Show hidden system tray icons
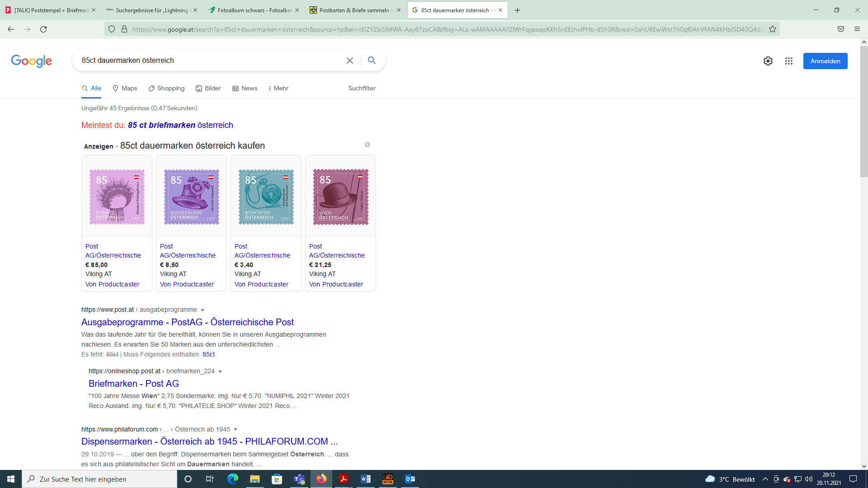The image size is (868, 488). click(765, 479)
